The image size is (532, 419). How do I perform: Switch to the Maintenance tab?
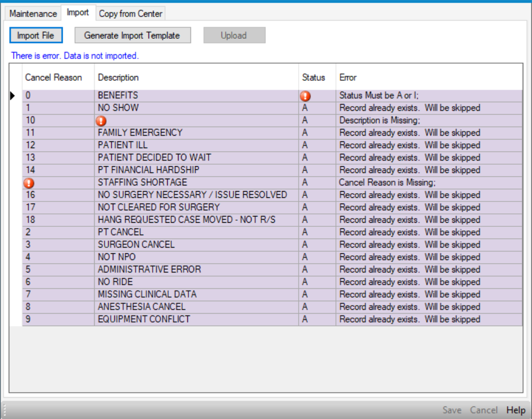click(x=33, y=13)
